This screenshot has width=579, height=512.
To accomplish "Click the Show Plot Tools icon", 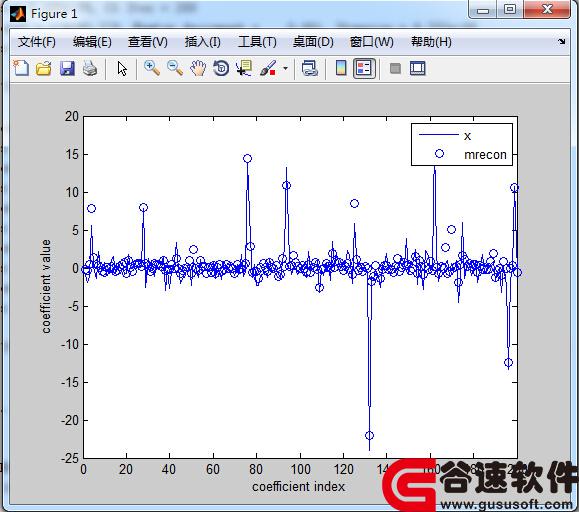I will point(418,69).
